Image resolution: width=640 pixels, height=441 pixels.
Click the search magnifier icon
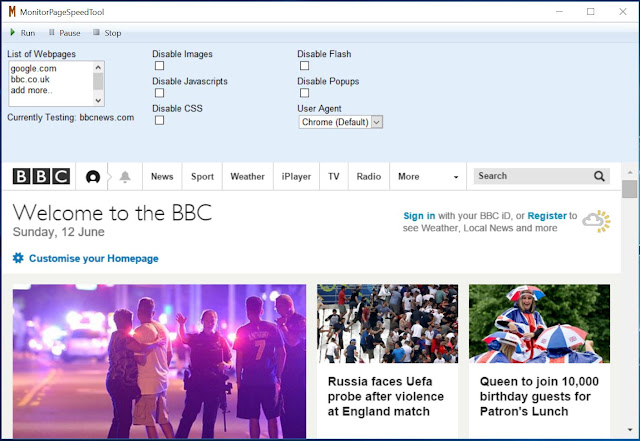(x=599, y=176)
